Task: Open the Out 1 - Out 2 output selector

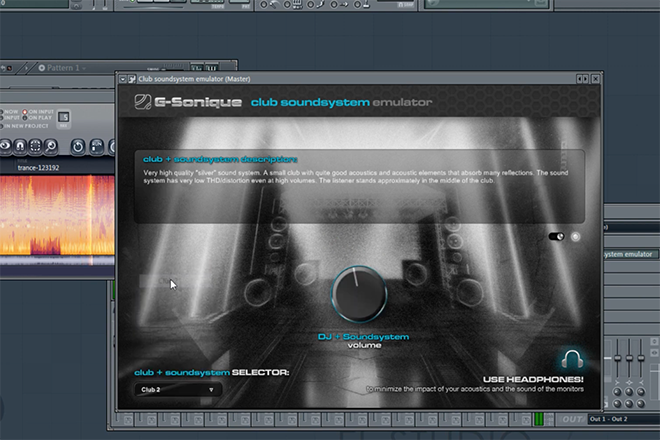Action: pyautogui.click(x=624, y=419)
